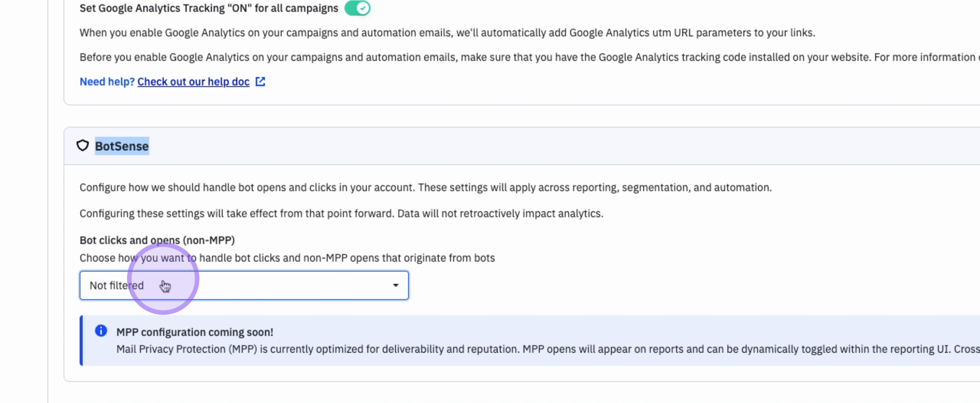This screenshot has height=403, width=980.
Task: Open the 'Not filtered' bot handling dropdown
Action: point(244,285)
